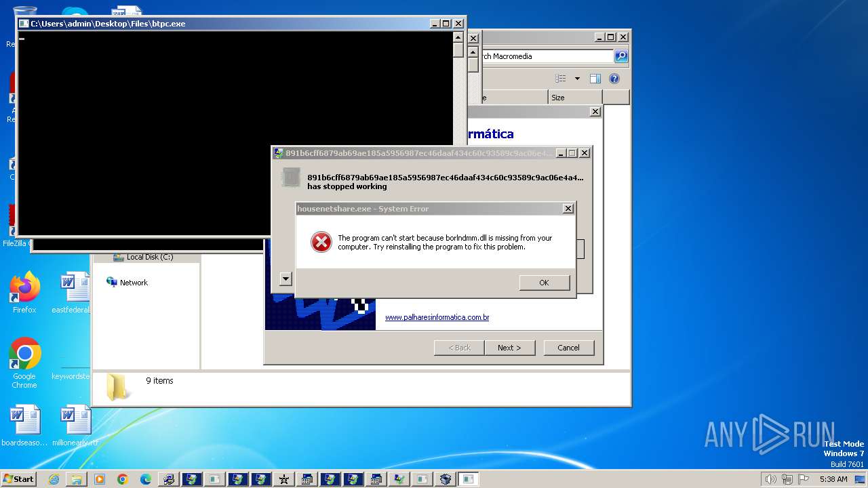Switch to the networked computers taskbar app
This screenshot has width=868, height=488.
(x=169, y=479)
